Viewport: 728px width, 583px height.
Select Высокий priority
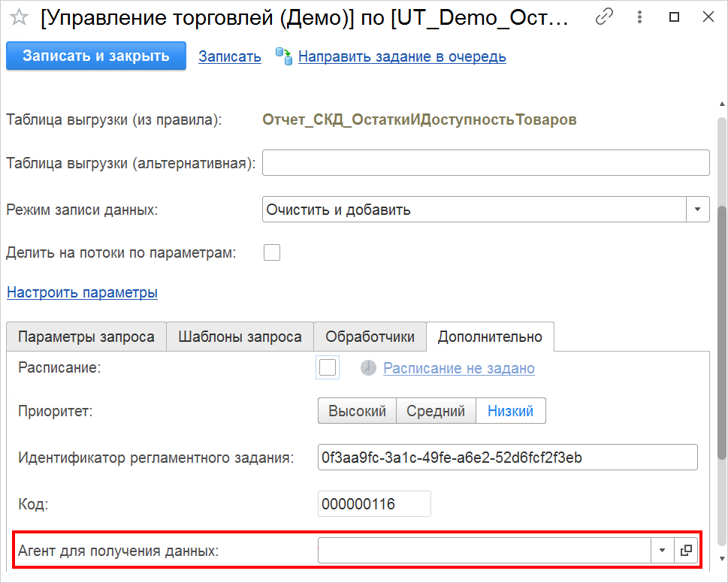pyautogui.click(x=357, y=411)
